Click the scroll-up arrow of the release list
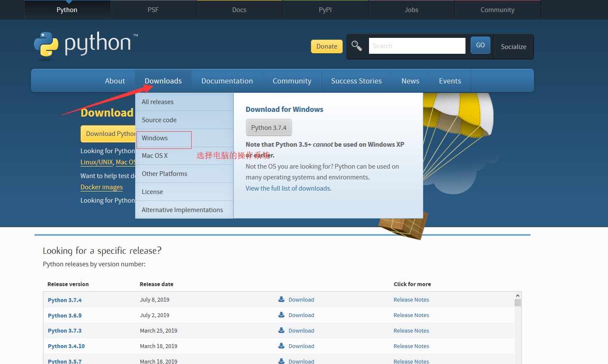 [x=518, y=296]
